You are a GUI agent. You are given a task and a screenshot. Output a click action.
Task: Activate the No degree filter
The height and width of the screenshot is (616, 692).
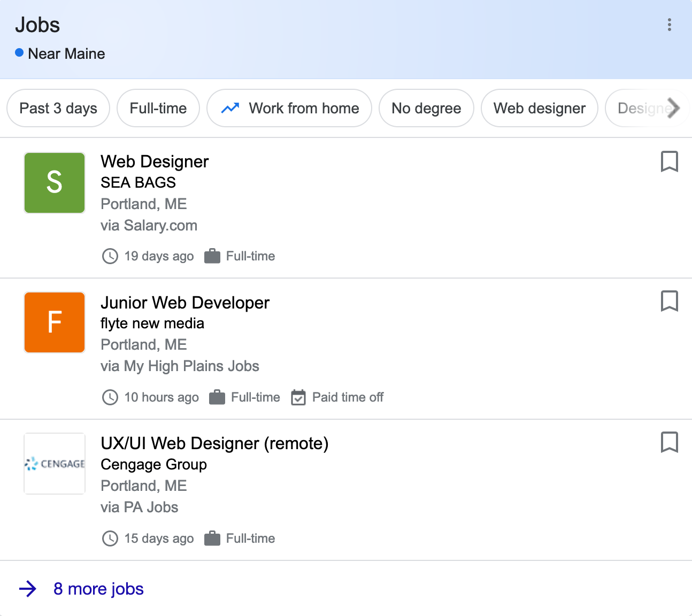click(x=426, y=108)
